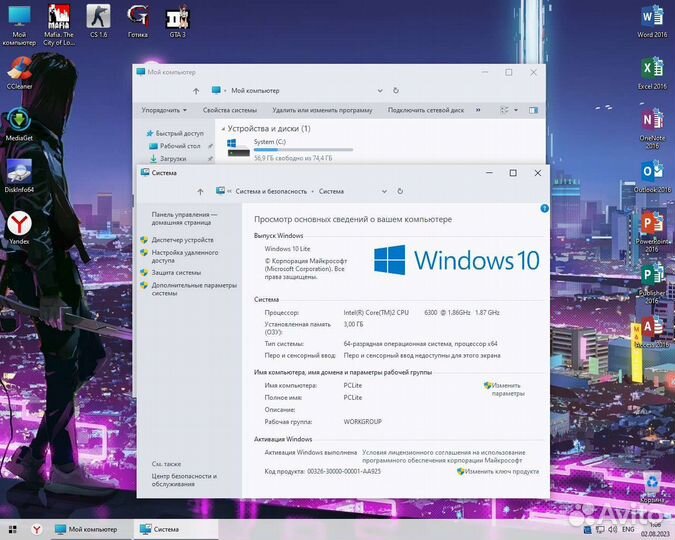
Task: Open Защита системы link
Action: tap(176, 273)
